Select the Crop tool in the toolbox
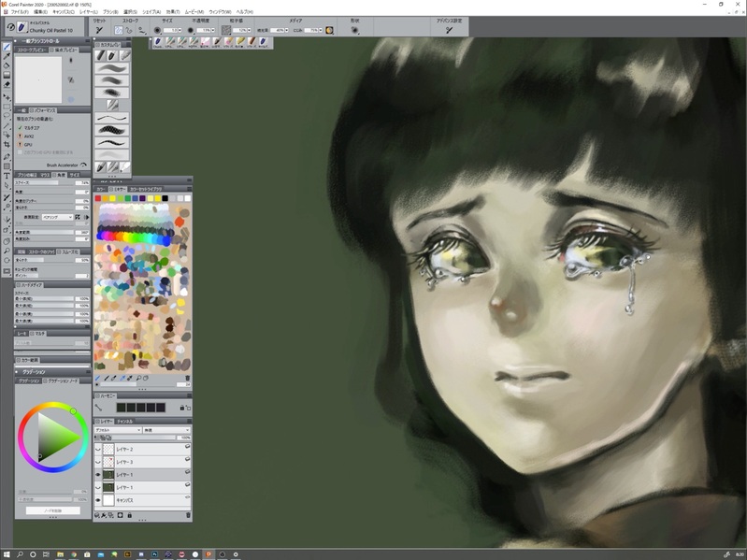Image resolution: width=747 pixels, height=560 pixels. click(7, 144)
